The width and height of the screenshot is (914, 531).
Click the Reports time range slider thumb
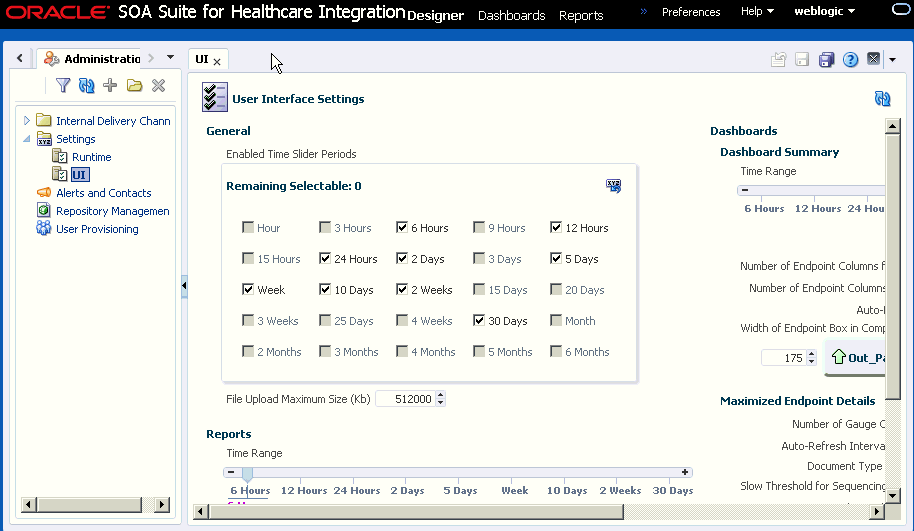(248, 474)
